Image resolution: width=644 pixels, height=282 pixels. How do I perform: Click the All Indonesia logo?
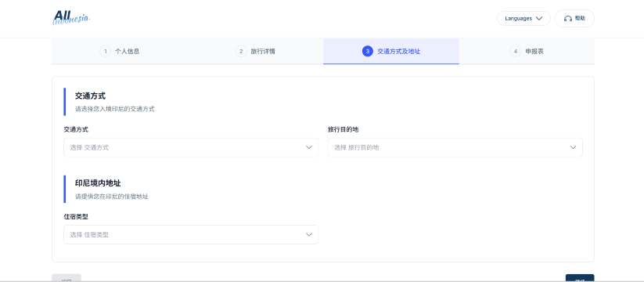(x=71, y=18)
